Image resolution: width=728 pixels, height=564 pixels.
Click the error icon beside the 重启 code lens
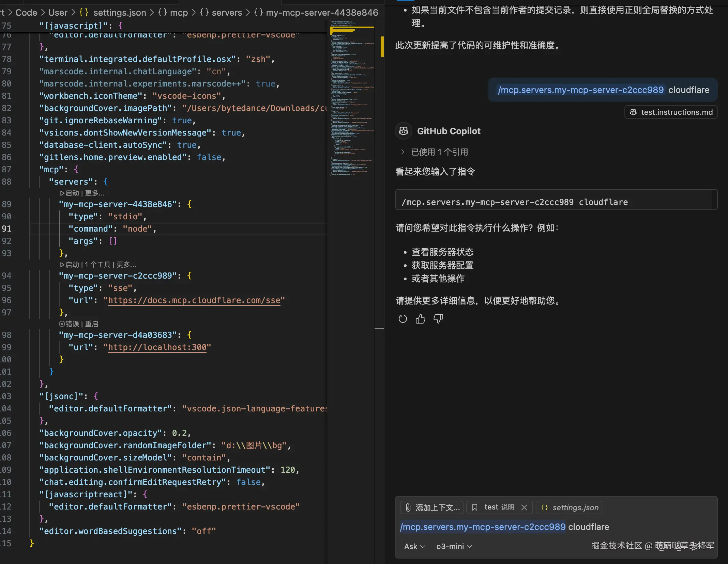coord(62,324)
